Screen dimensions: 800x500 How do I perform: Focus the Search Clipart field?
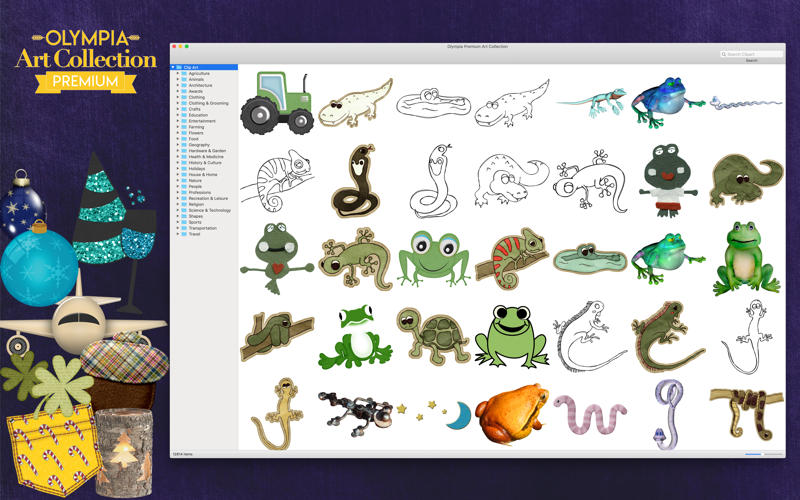point(752,54)
